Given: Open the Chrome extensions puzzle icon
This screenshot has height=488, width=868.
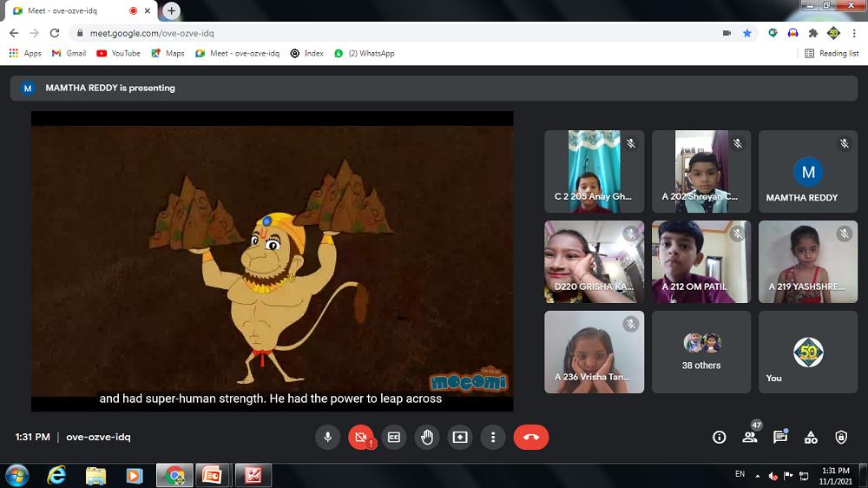Looking at the screenshot, I should 812,33.
